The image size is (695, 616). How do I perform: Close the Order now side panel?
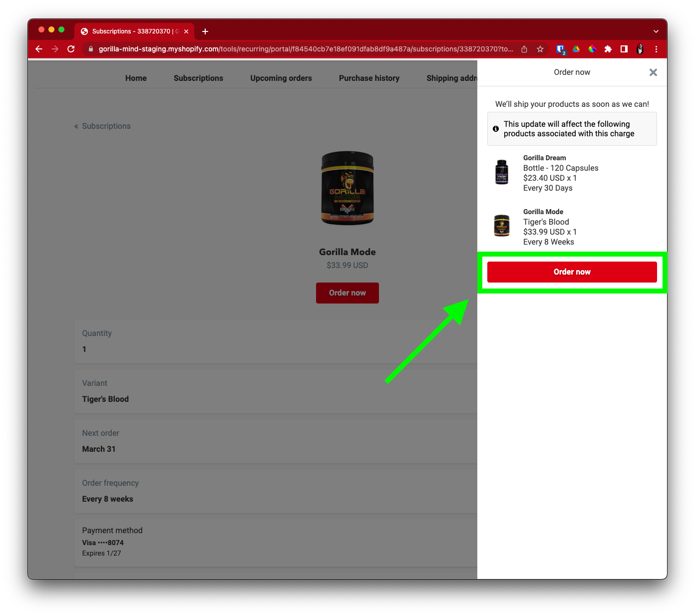point(653,72)
